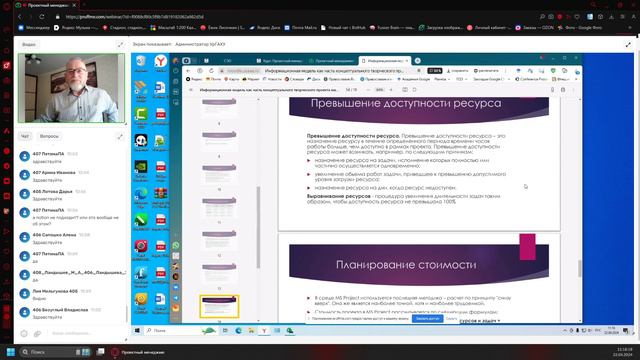The width and height of the screenshot is (640, 360).
Task: Open the Яндекс Музыка bookmark
Action: [76, 28]
